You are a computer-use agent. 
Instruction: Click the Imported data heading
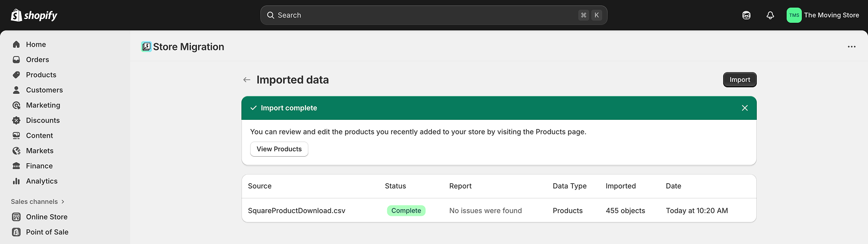click(x=292, y=80)
